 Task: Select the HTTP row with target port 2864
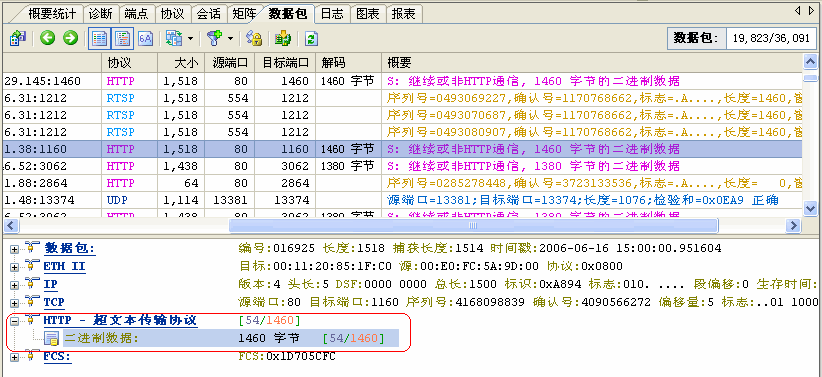point(403,183)
